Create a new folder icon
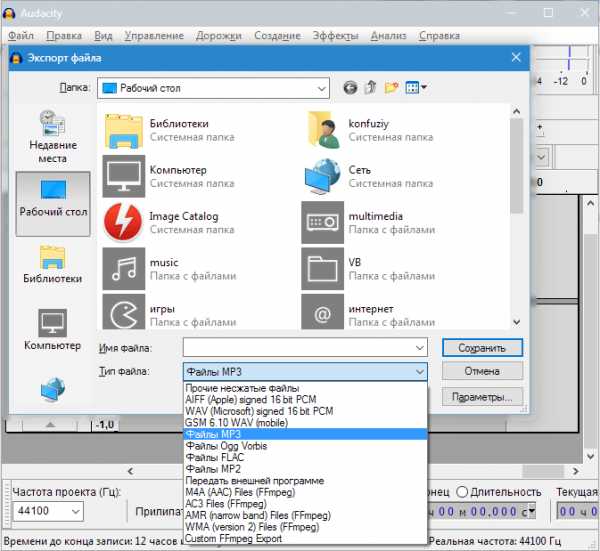 pos(391,88)
